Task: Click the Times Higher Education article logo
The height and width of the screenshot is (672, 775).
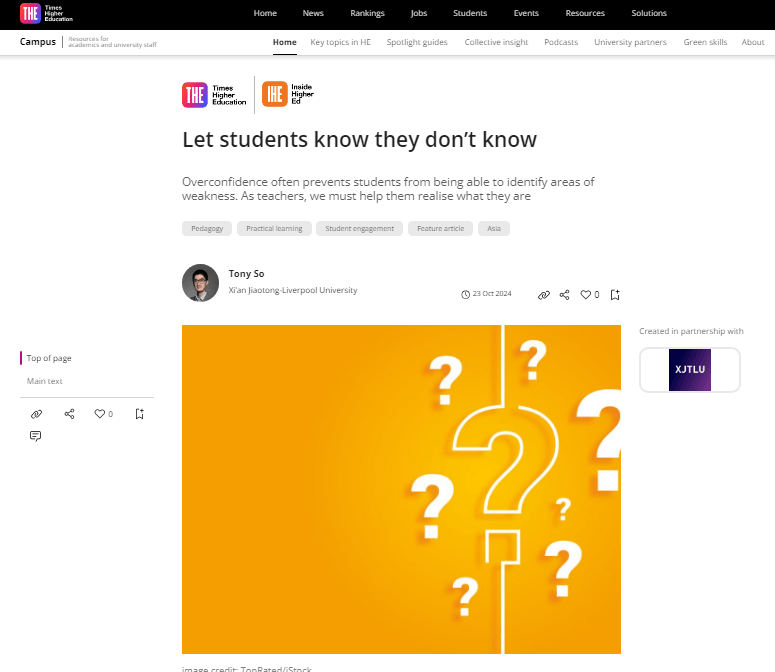Action: [x=214, y=94]
